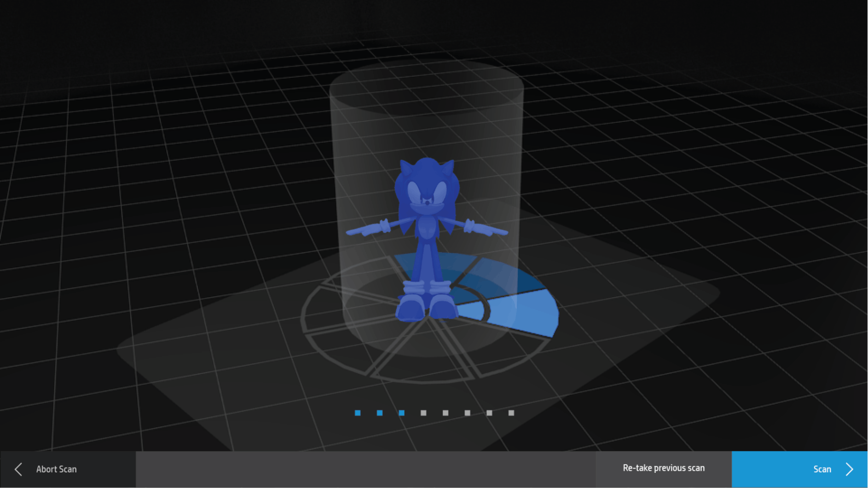Click Re-take previous scan

coord(664,468)
